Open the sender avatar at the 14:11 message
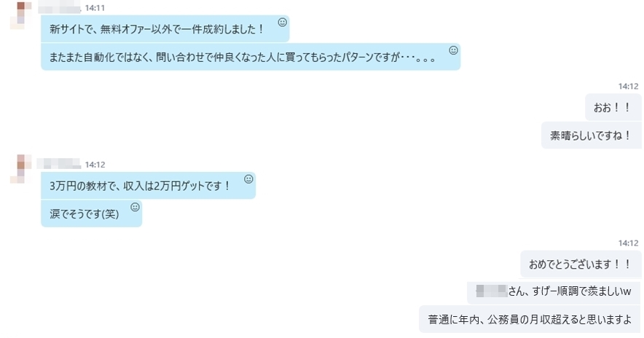 [21, 15]
